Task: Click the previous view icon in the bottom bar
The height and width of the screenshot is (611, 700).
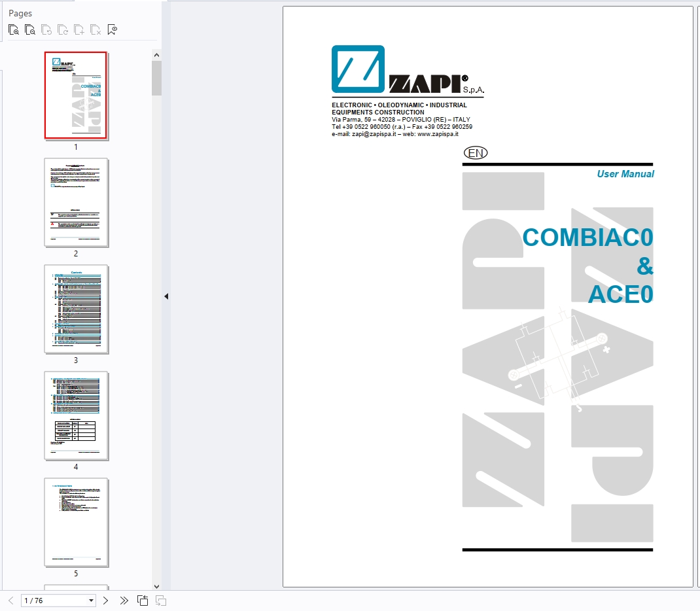Action: click(143, 601)
